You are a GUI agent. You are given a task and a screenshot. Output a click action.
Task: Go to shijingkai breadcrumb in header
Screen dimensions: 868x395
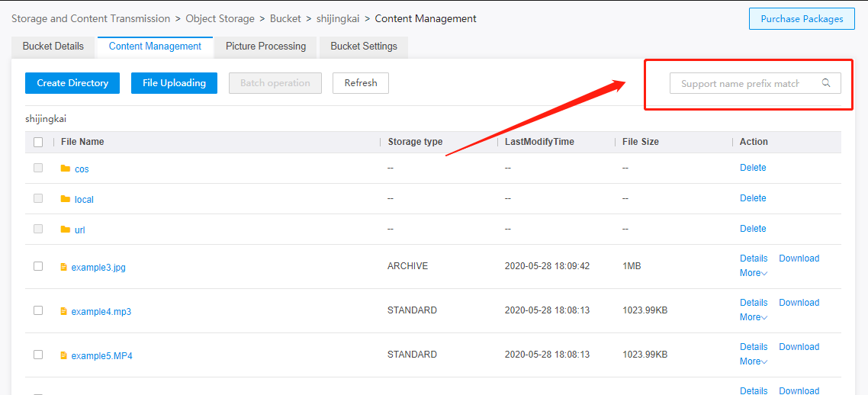[x=338, y=19]
